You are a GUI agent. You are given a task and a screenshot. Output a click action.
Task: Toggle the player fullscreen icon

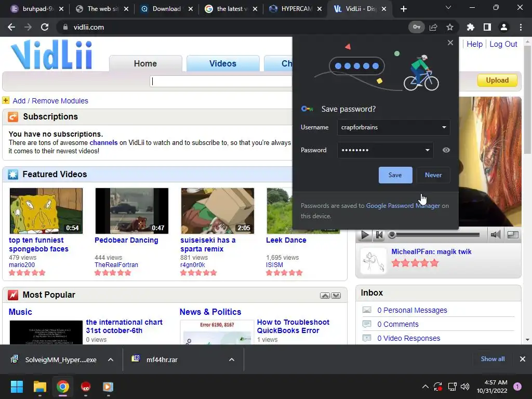click(513, 234)
